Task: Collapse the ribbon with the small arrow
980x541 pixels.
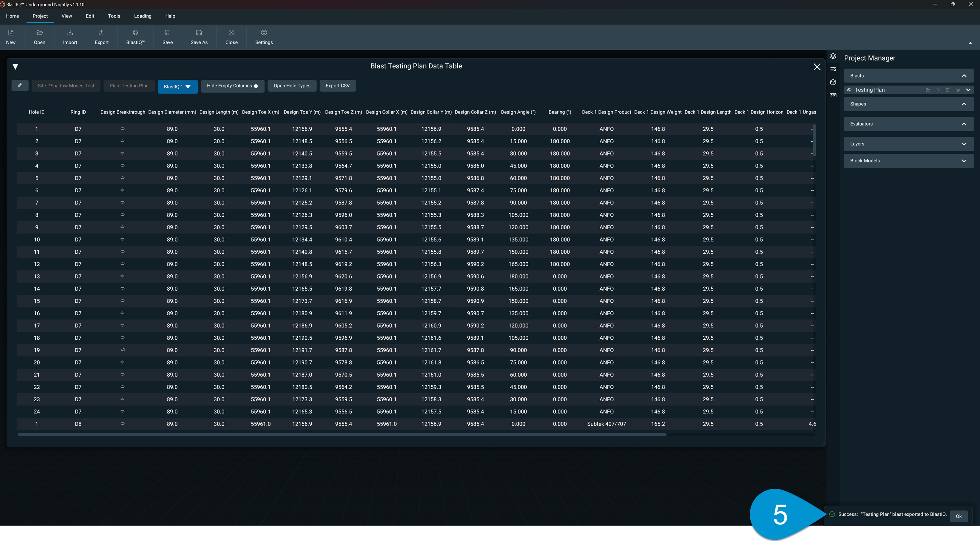Action: pos(970,43)
